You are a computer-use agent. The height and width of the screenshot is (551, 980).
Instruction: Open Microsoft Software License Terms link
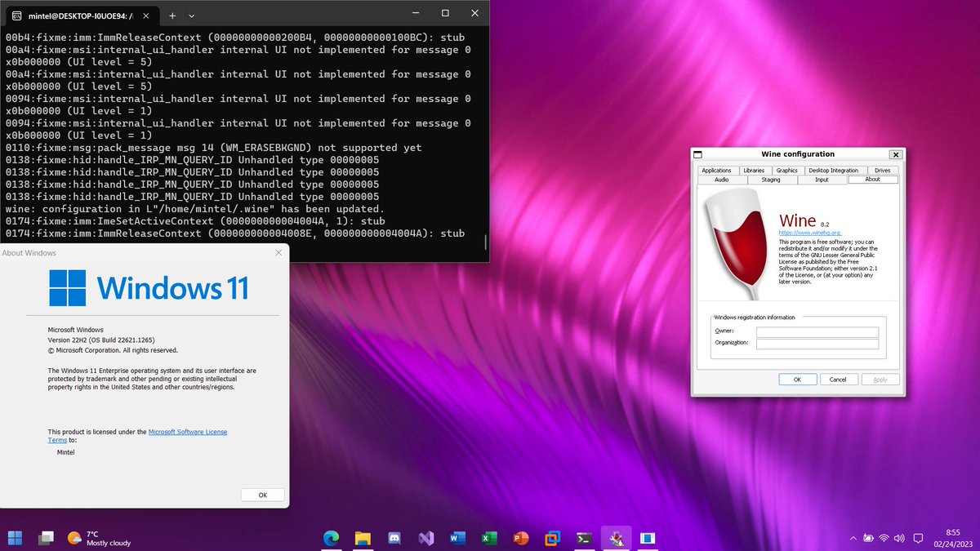(x=137, y=436)
